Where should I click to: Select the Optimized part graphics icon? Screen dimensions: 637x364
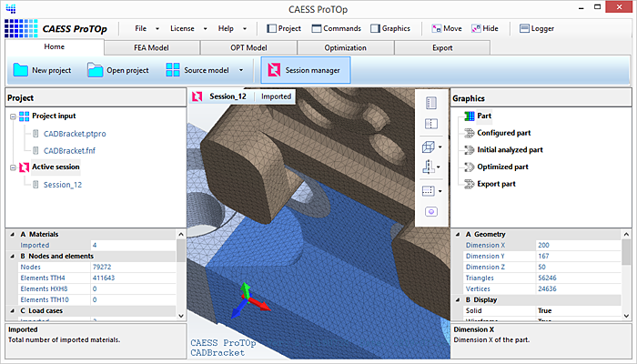point(470,167)
